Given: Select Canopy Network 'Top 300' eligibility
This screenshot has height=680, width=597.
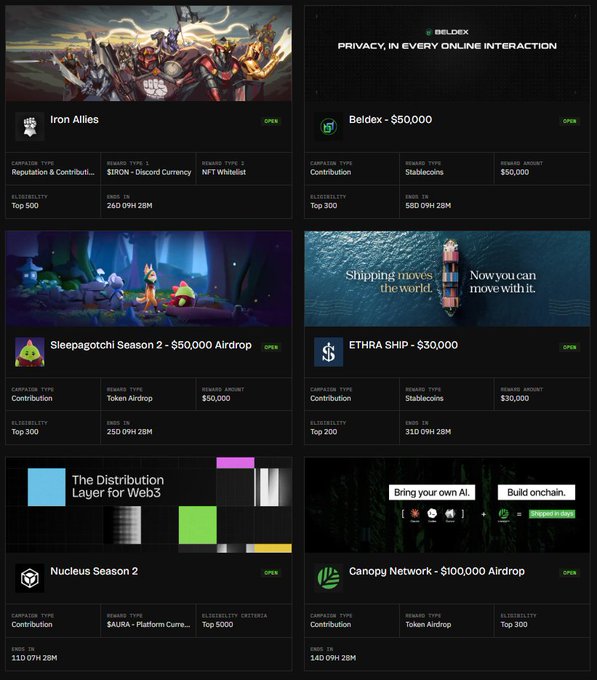Looking at the screenshot, I should point(514,624).
